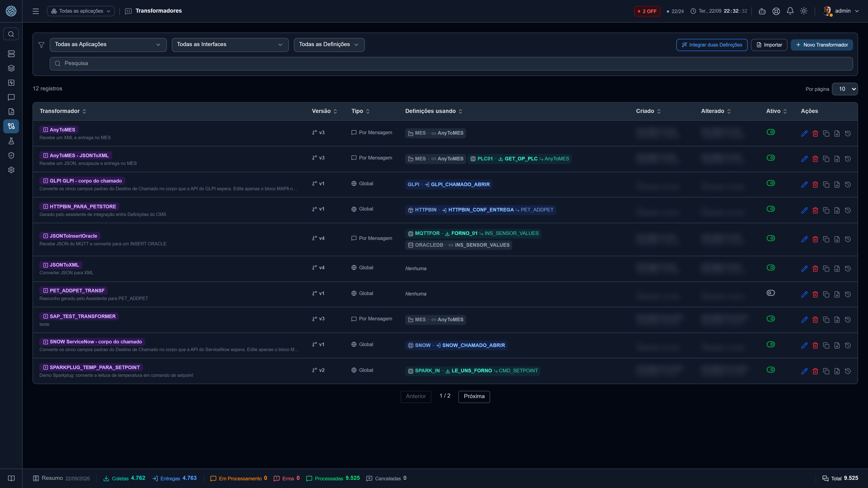Edit the AnyToMES transformer with pencil icon
The width and height of the screenshot is (868, 488).
[x=804, y=133]
